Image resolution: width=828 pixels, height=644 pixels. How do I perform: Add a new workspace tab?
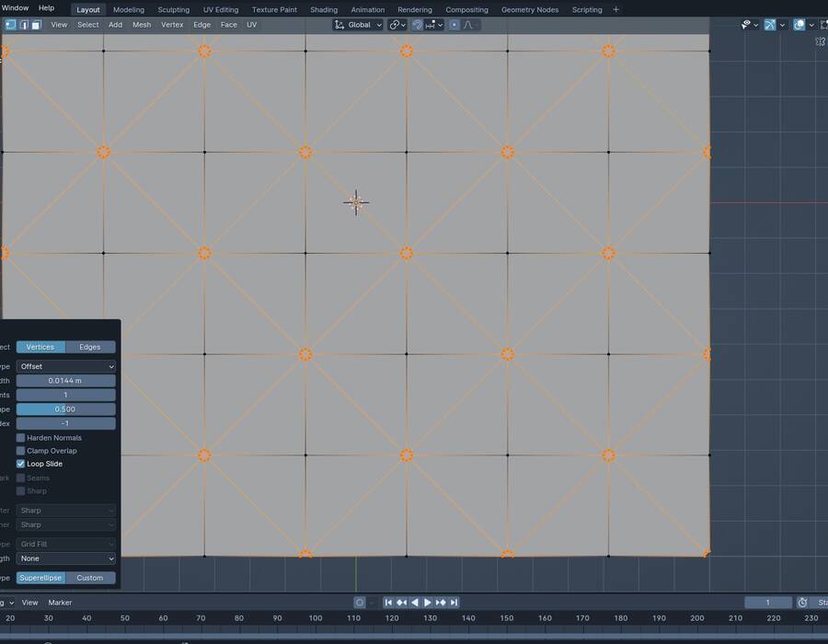(x=615, y=9)
